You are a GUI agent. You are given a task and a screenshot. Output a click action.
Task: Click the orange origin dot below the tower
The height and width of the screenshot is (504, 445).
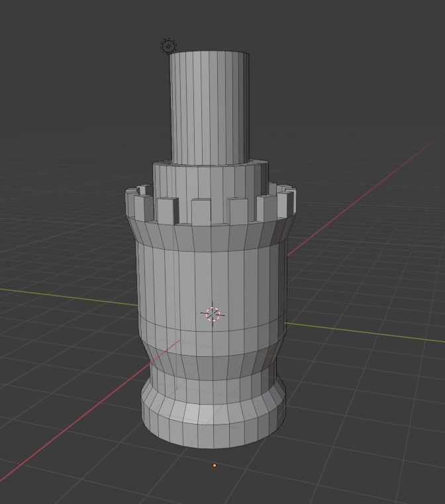(x=215, y=465)
